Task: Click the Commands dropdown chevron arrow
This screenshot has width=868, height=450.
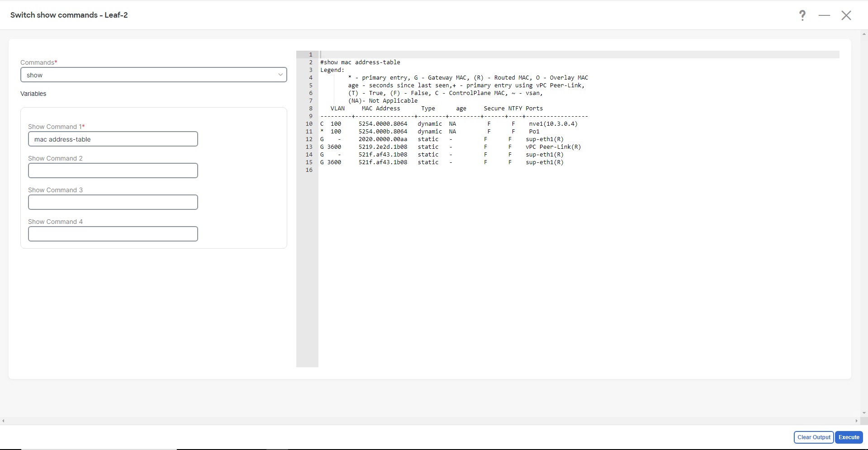Action: pyautogui.click(x=280, y=75)
